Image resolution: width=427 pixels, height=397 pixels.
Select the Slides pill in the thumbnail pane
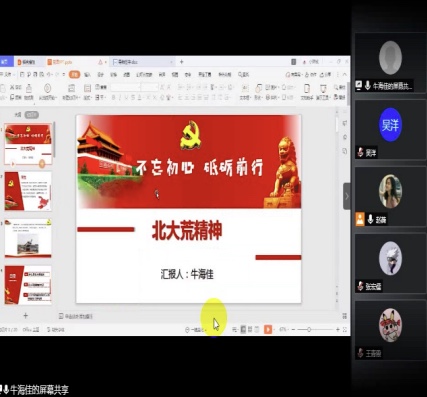point(32,115)
